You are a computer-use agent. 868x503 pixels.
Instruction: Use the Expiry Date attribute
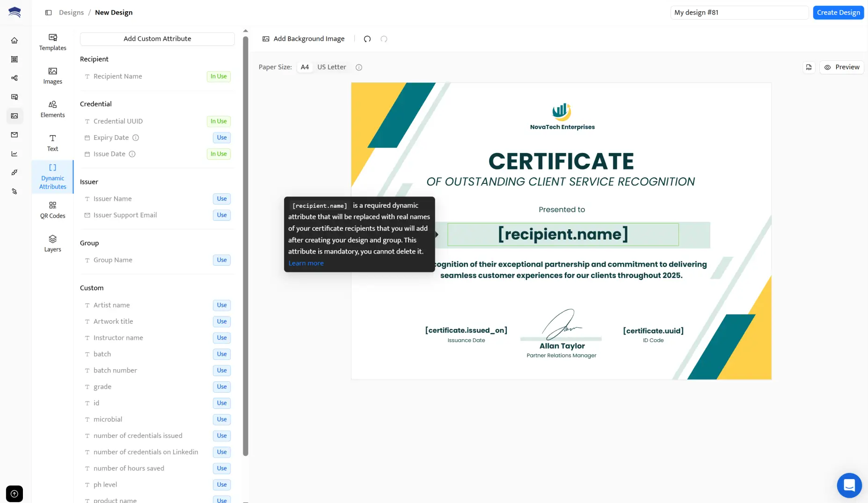coord(222,138)
